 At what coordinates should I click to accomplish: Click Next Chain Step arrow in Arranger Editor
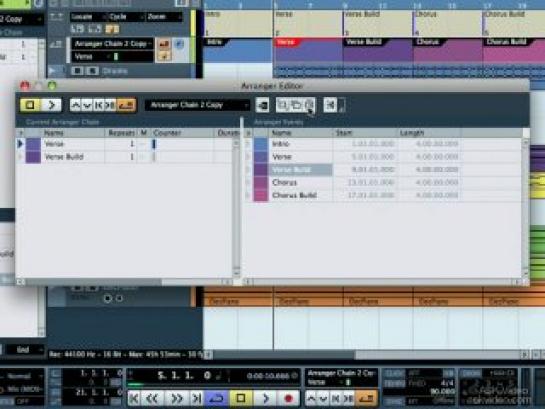[87, 105]
